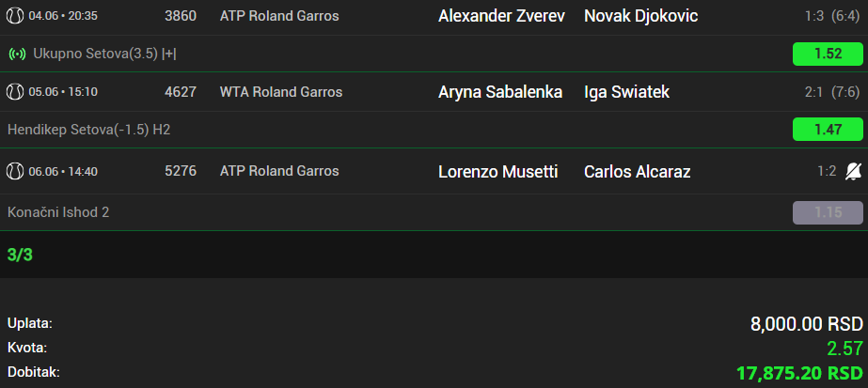Click the greyed 1.15 odds button
868x388 pixels.
pyautogui.click(x=828, y=212)
